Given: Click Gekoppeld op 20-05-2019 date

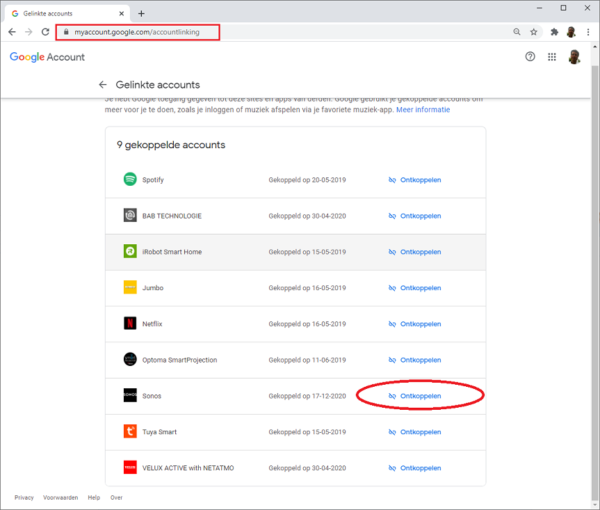Looking at the screenshot, I should (x=307, y=180).
